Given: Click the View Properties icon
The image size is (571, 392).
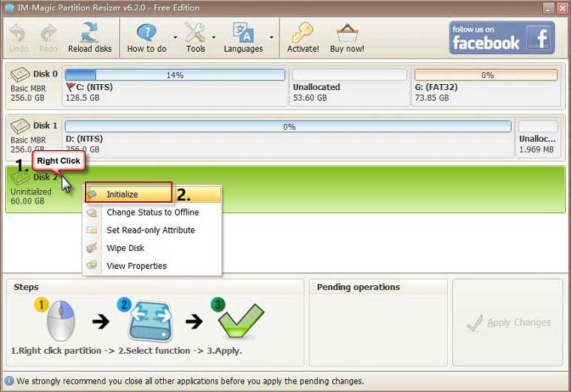Looking at the screenshot, I should pos(92,265).
